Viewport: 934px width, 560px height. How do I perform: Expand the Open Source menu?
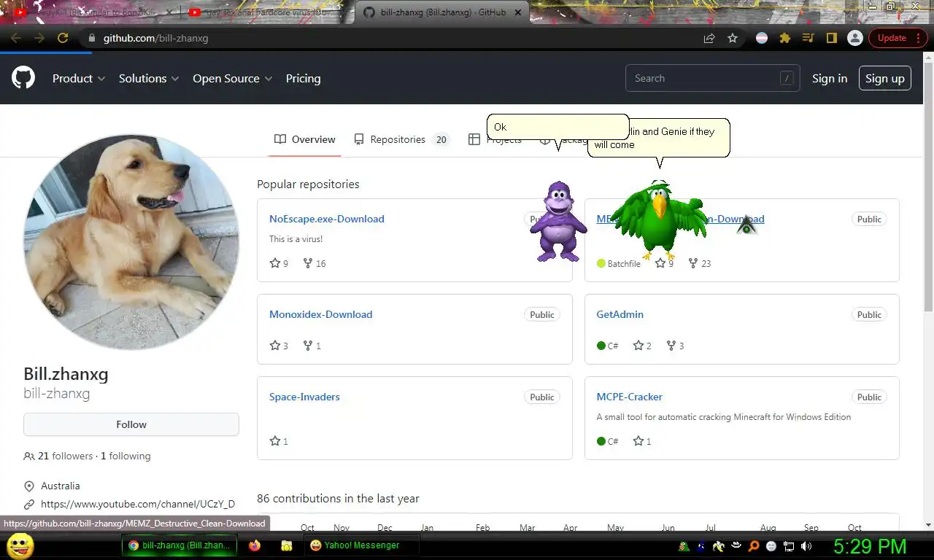(x=233, y=78)
